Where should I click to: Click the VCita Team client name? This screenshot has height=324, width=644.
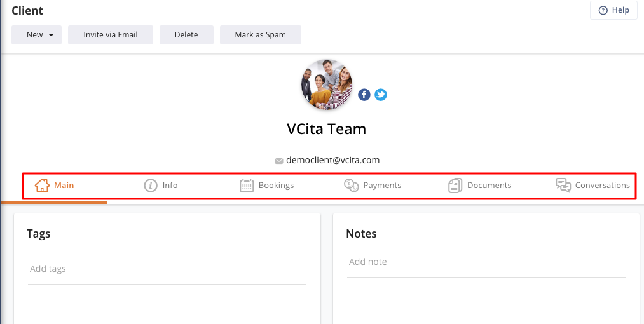click(327, 129)
